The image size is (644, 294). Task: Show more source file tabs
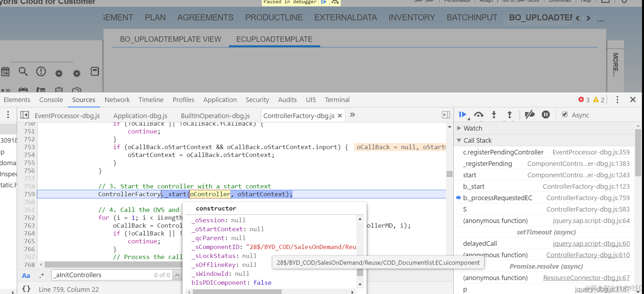tap(353, 115)
